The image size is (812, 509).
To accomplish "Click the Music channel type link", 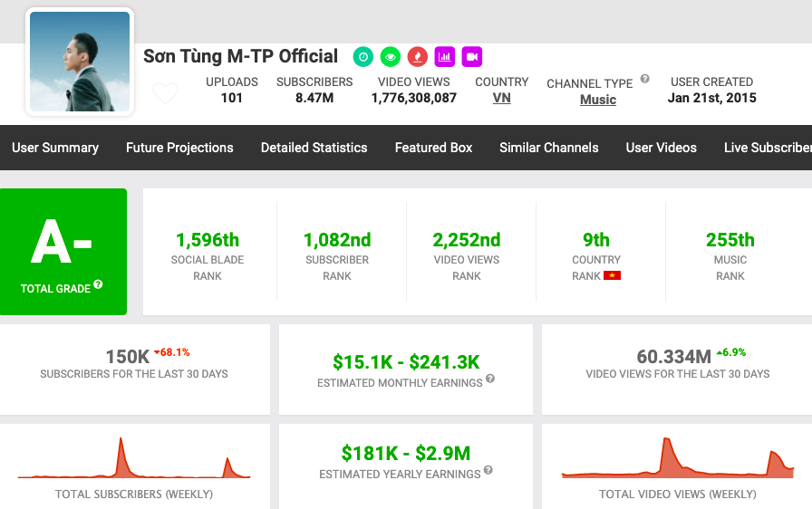I will (x=598, y=100).
